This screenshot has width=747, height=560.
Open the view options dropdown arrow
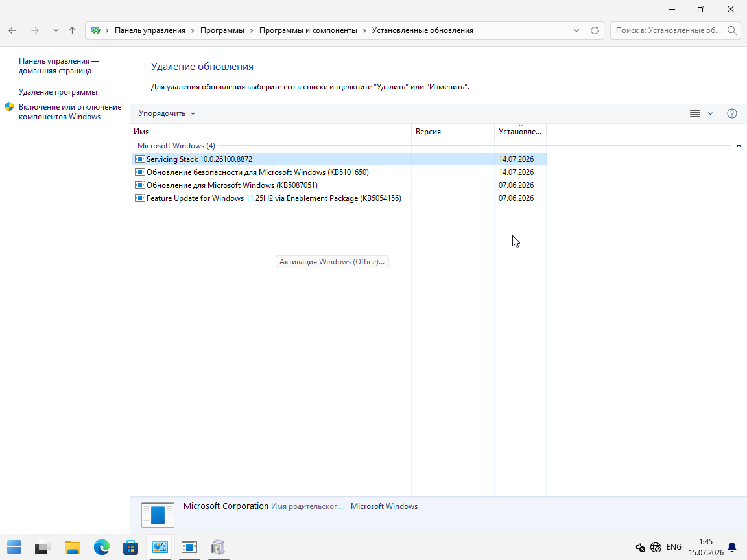tap(710, 113)
